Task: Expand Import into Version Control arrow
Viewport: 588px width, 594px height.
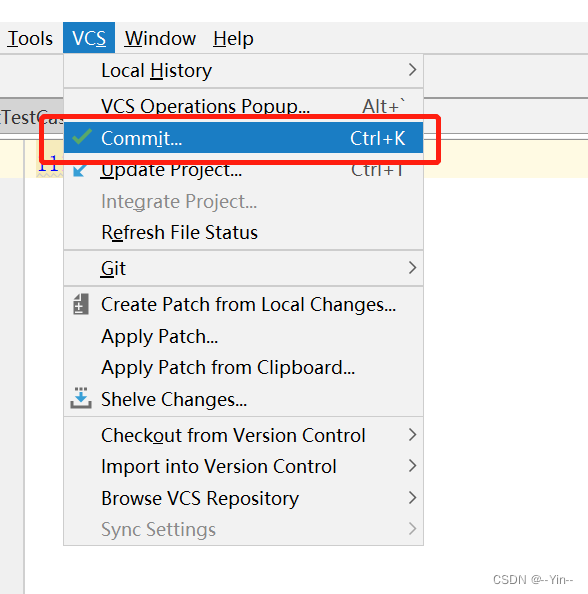Action: (413, 466)
